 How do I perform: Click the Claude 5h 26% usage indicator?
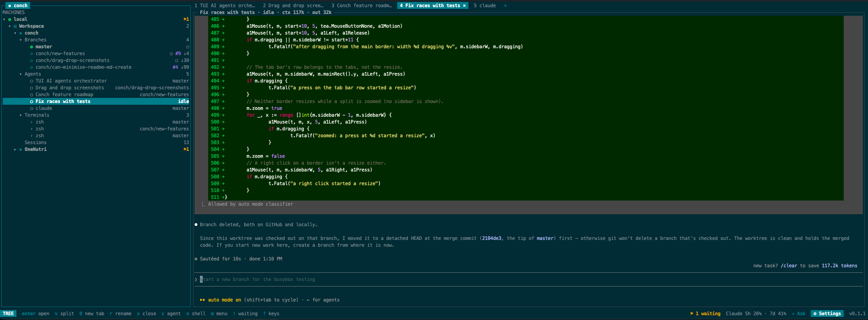(x=744, y=313)
